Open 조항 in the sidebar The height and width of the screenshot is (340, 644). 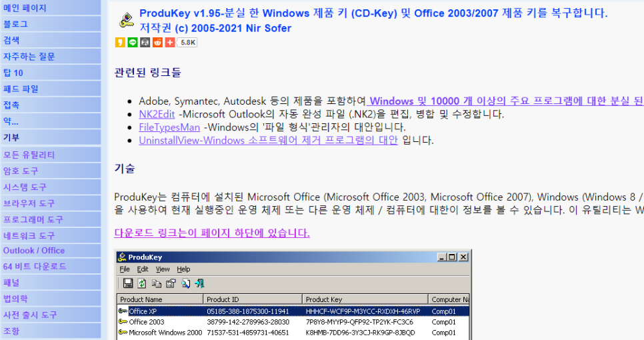50,331
